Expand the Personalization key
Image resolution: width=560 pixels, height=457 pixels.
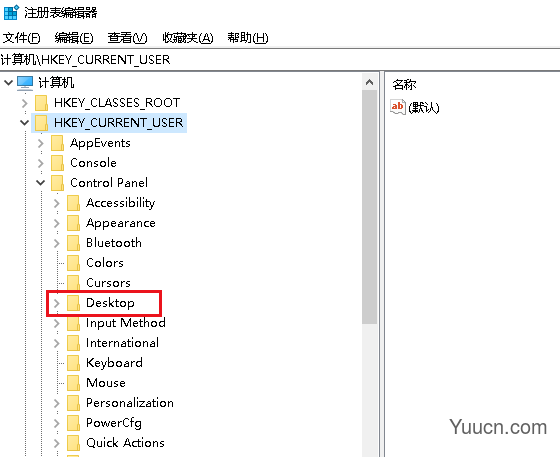coord(56,403)
